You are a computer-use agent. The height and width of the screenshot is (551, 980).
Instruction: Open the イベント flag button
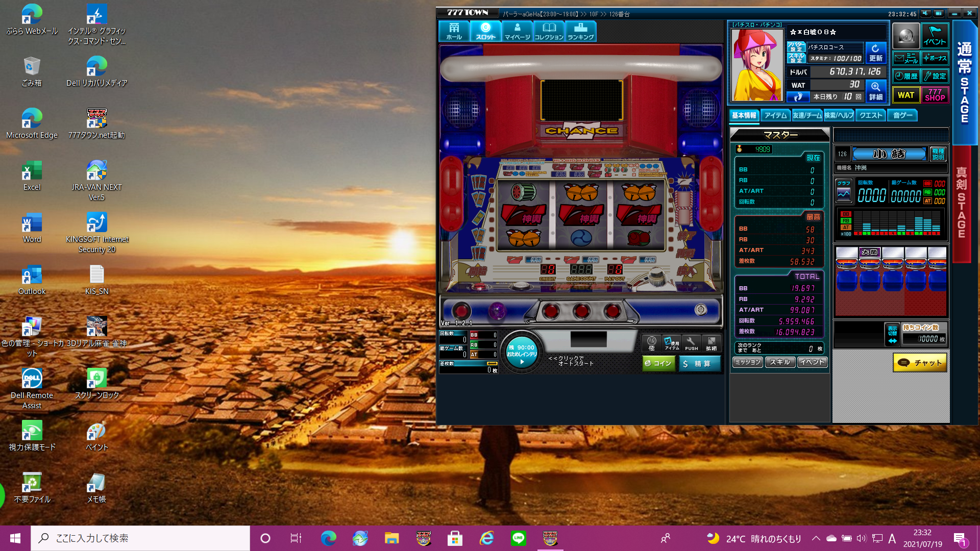pos(935,36)
